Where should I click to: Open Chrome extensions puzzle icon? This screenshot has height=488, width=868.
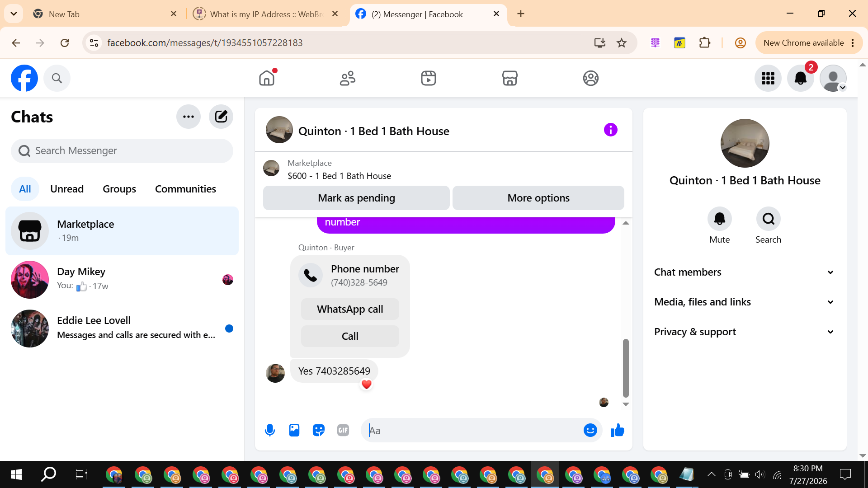[x=704, y=43]
